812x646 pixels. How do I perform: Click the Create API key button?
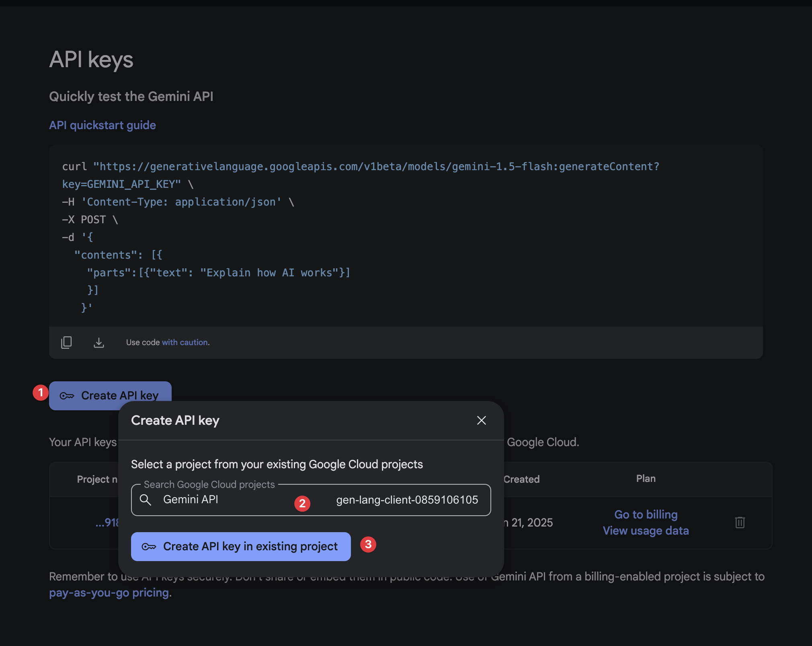tap(110, 395)
